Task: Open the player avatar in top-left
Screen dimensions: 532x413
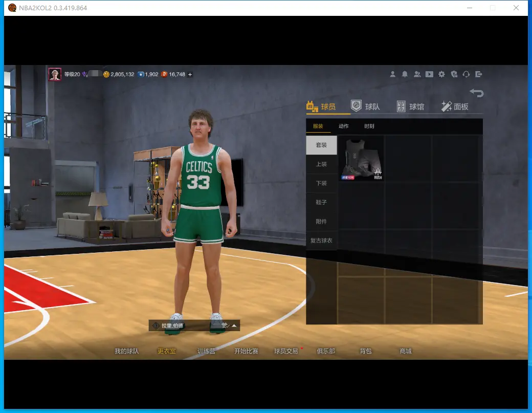Action: (55, 74)
